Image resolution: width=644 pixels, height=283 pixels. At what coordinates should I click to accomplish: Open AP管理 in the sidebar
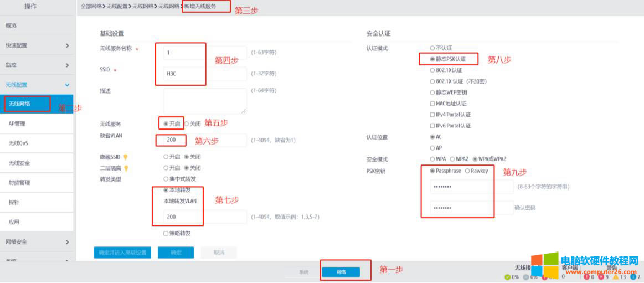pos(37,124)
